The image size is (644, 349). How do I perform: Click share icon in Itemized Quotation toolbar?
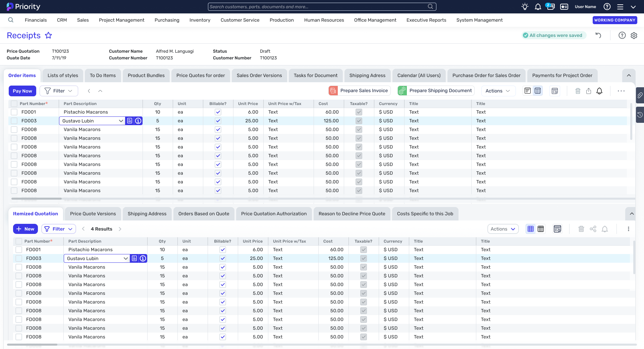593,229
